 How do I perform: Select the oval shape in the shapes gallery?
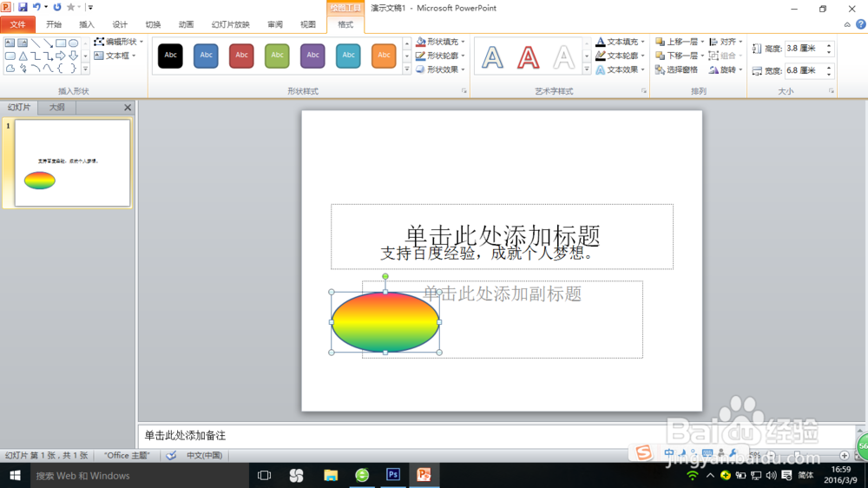click(x=73, y=43)
